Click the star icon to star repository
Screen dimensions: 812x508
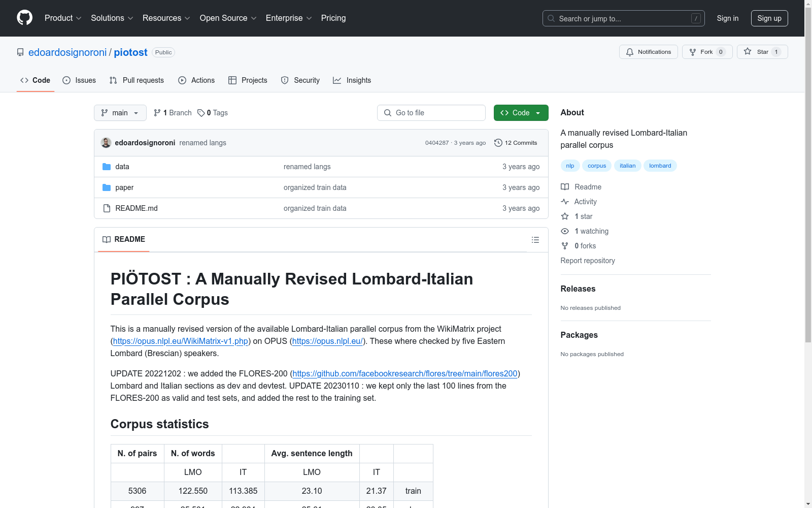click(748, 51)
